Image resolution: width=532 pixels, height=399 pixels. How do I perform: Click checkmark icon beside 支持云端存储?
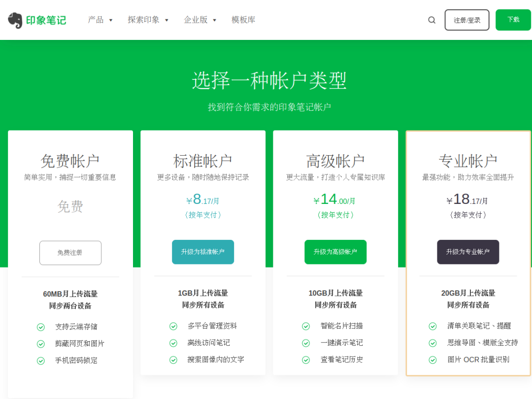pos(41,327)
